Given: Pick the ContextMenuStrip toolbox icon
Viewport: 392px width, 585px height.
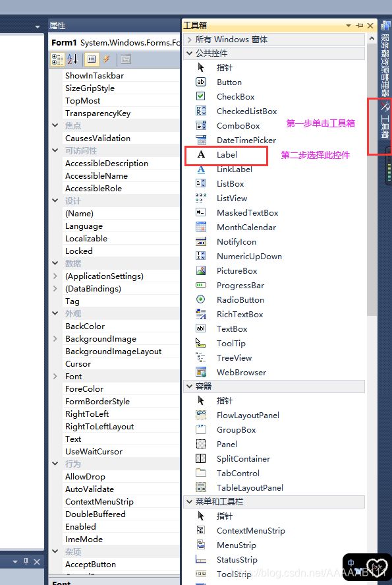Looking at the screenshot, I should click(x=200, y=530).
